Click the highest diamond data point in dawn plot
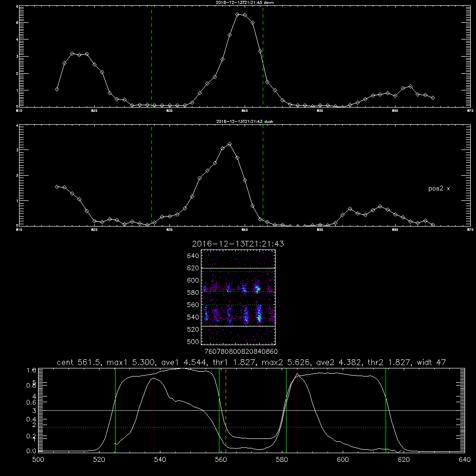476x476 pixels. point(238,15)
